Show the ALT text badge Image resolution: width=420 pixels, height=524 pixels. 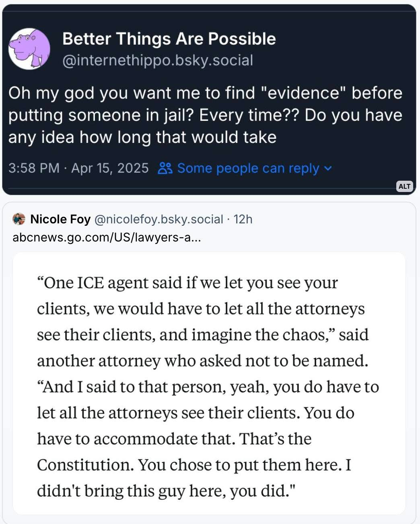pyautogui.click(x=404, y=186)
